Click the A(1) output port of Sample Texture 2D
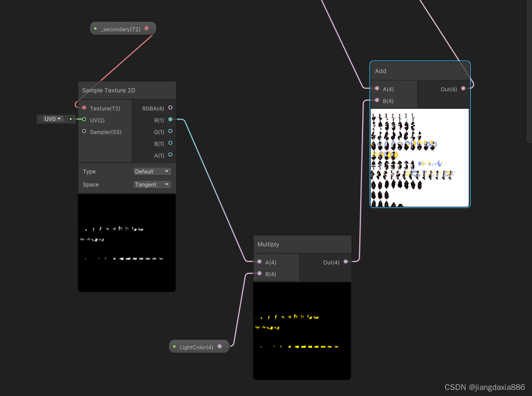The width and height of the screenshot is (532, 396). (x=170, y=154)
